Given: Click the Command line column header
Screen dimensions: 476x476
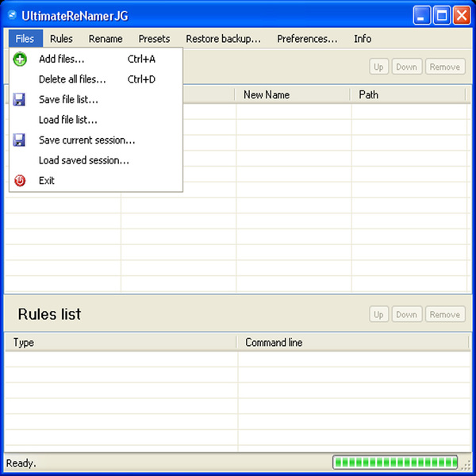Looking at the screenshot, I should 353,343.
